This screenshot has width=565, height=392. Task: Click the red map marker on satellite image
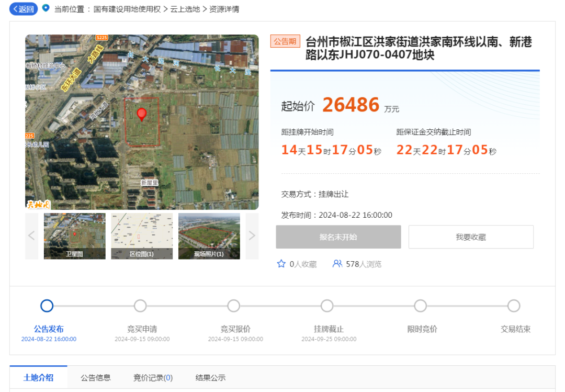tap(142, 114)
